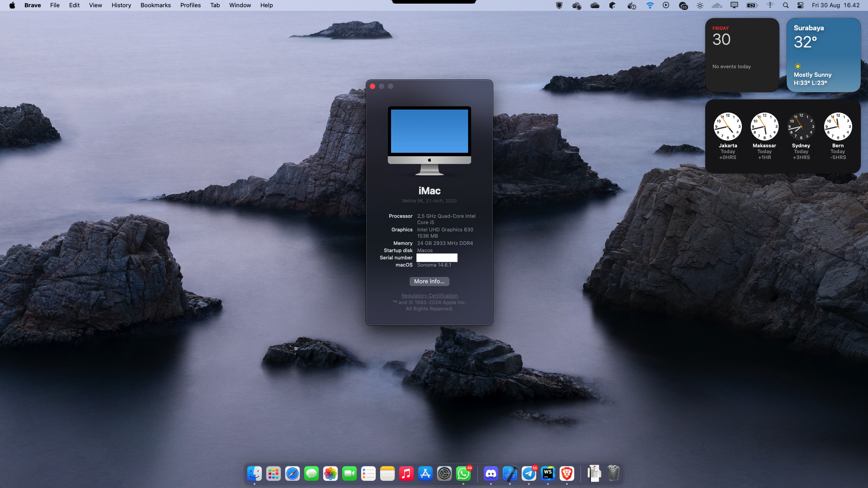This screenshot has height=488, width=868.
Task: Launch WebStorm from the Dock
Action: coord(548,474)
